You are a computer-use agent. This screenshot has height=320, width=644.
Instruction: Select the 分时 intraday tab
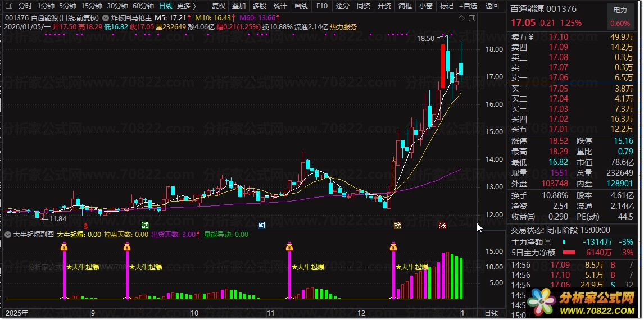(25, 6)
